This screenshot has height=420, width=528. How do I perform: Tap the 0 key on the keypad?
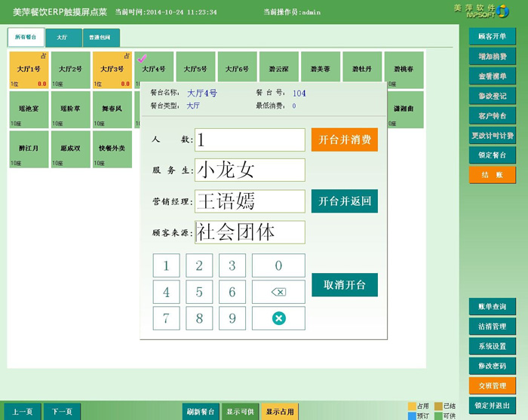pos(278,265)
